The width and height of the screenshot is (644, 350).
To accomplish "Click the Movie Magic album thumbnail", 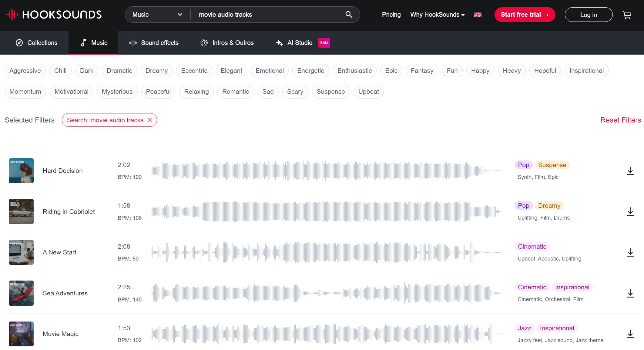I will (21, 334).
